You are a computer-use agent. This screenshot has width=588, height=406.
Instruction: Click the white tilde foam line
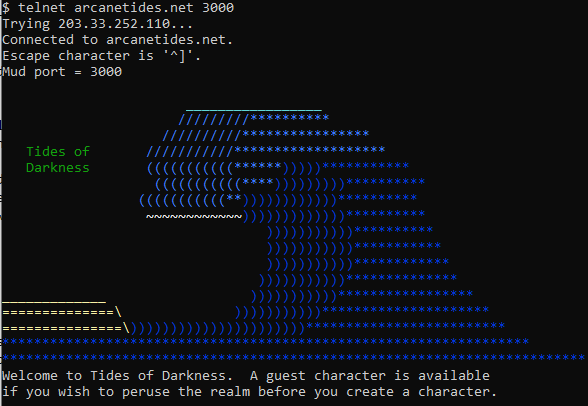click(194, 216)
